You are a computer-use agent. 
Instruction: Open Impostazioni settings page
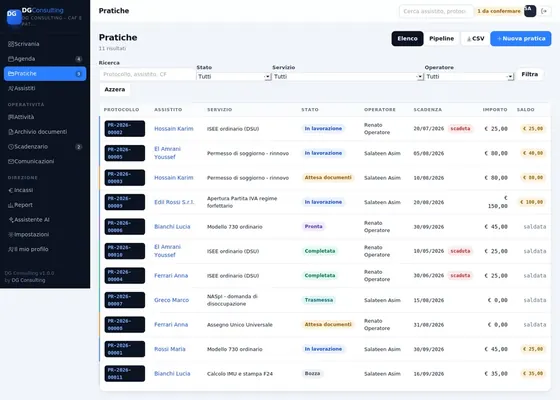point(45,234)
